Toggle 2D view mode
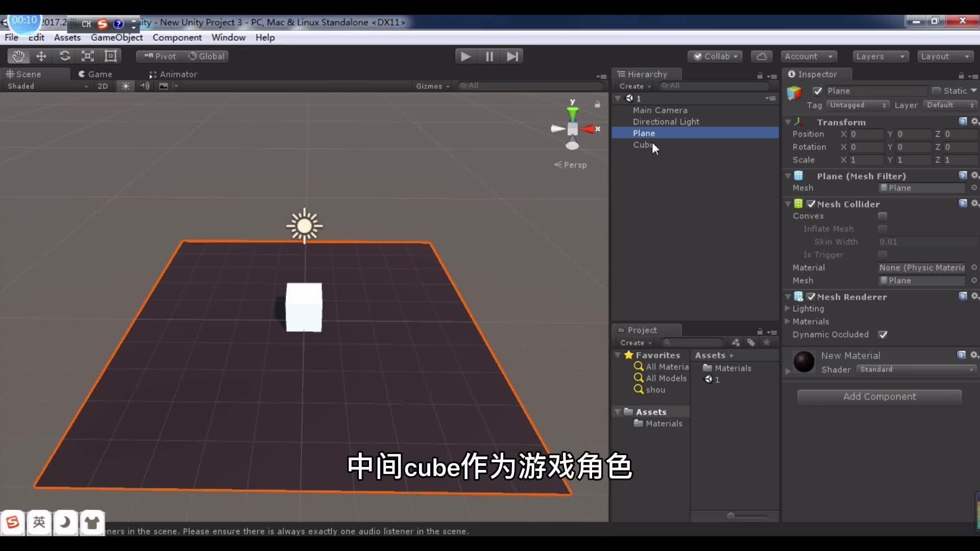The image size is (980, 551). coord(103,86)
